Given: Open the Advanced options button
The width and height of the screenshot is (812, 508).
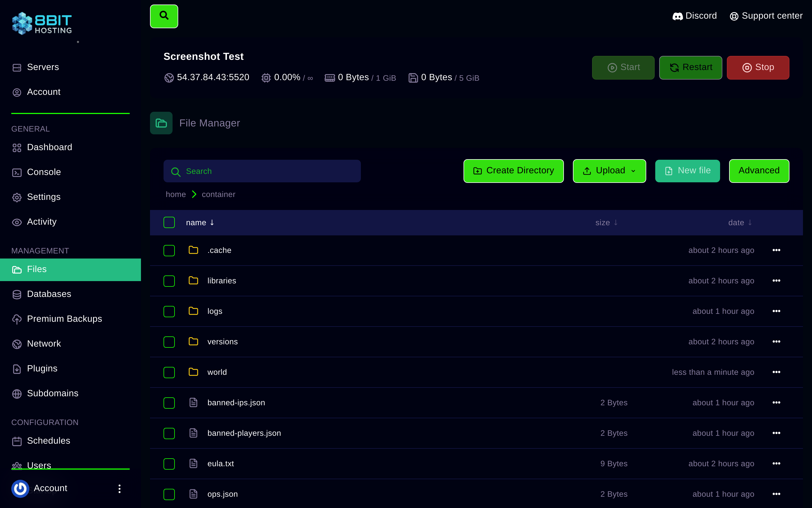Looking at the screenshot, I should (x=759, y=171).
